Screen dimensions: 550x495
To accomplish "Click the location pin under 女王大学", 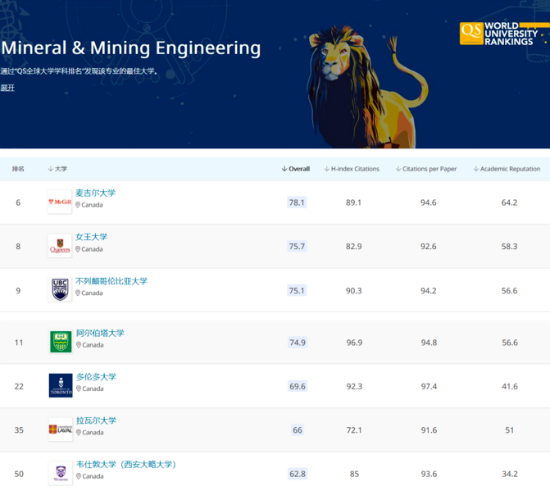I will click(78, 249).
